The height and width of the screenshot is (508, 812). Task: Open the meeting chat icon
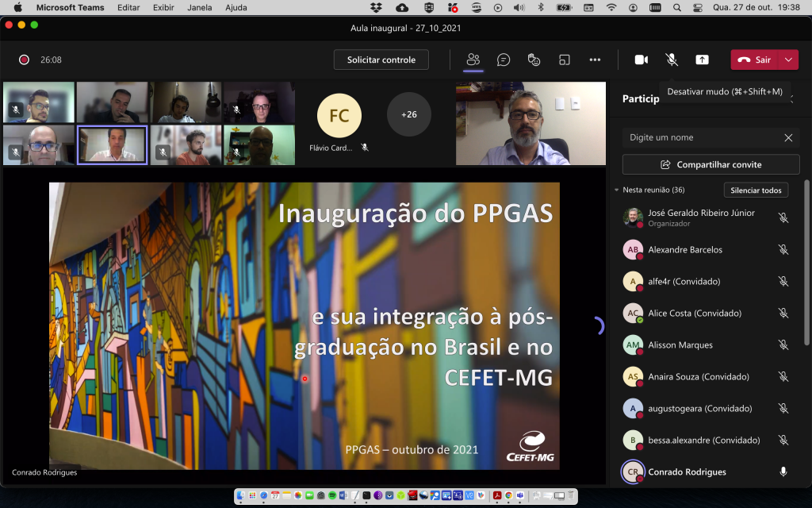point(504,60)
